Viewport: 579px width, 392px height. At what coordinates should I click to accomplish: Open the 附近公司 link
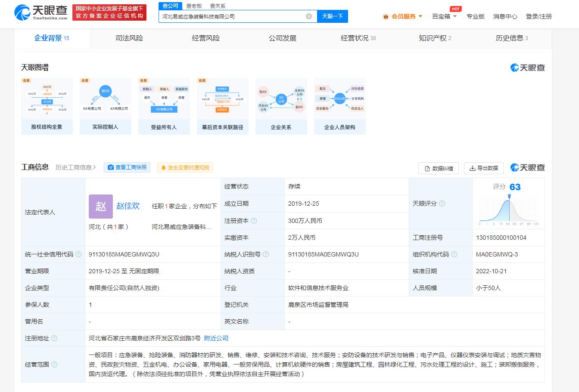click(x=216, y=338)
